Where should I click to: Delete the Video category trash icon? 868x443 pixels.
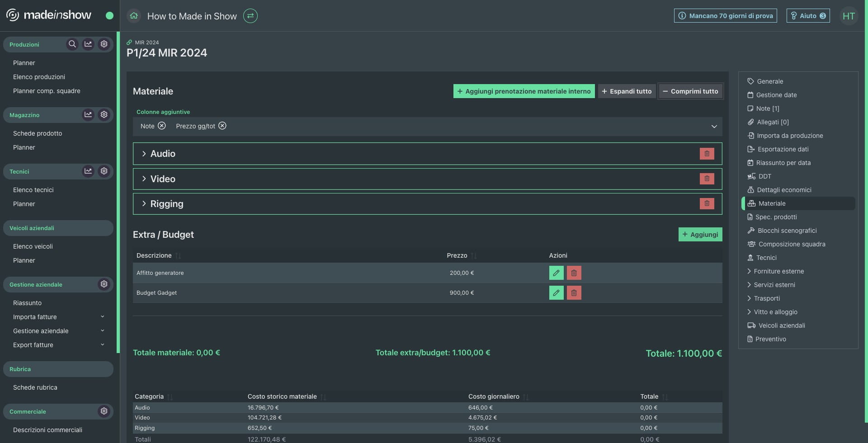(707, 179)
